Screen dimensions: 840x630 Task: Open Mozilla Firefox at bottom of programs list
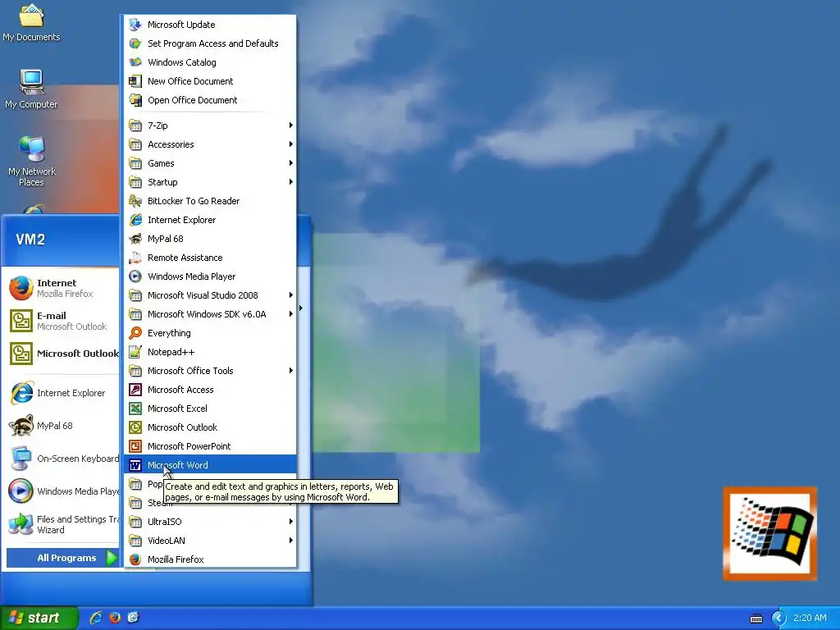[210, 559]
